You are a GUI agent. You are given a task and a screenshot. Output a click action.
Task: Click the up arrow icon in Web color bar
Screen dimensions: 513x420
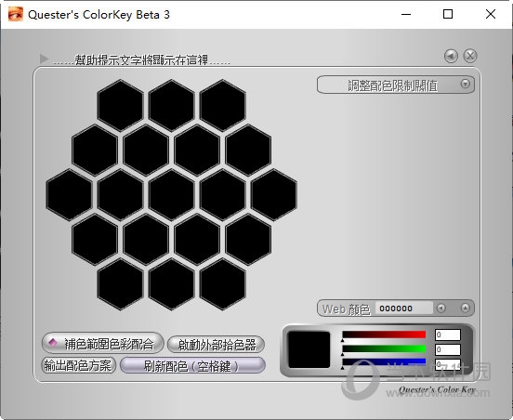click(465, 308)
